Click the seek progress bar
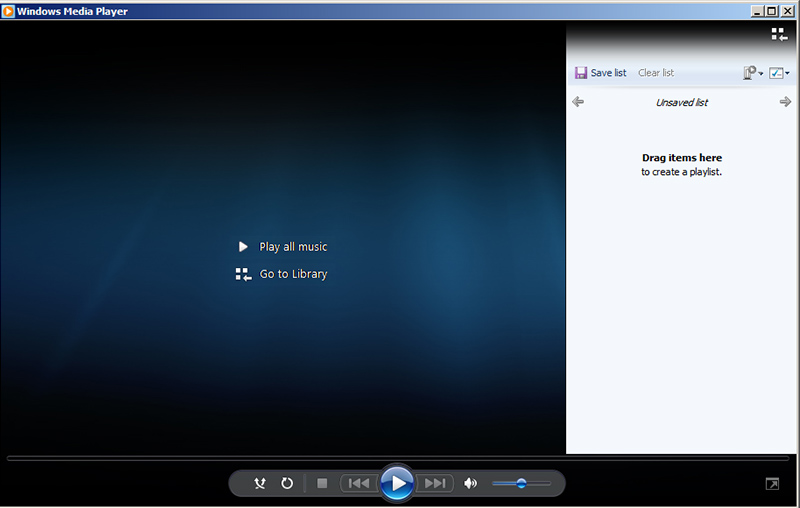The height and width of the screenshot is (508, 800). tap(398, 459)
